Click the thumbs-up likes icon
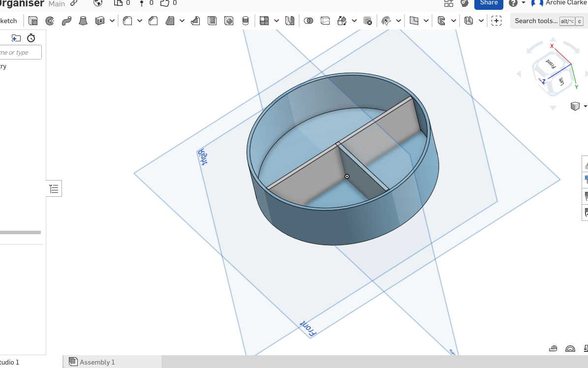The height and width of the screenshot is (368, 588). [165, 3]
